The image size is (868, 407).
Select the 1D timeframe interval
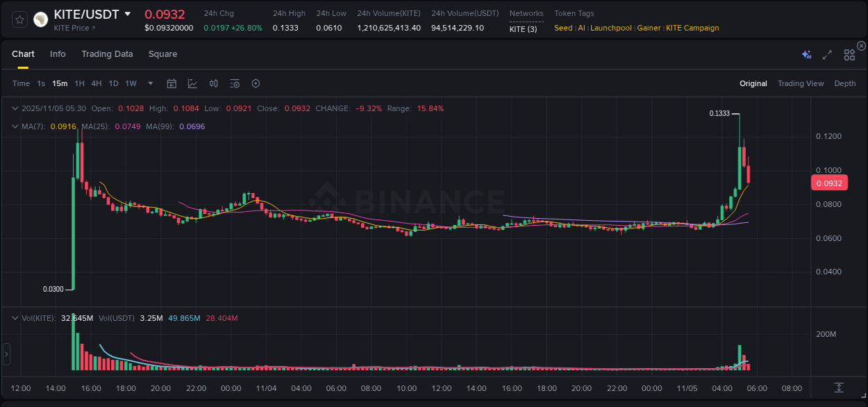coord(113,83)
